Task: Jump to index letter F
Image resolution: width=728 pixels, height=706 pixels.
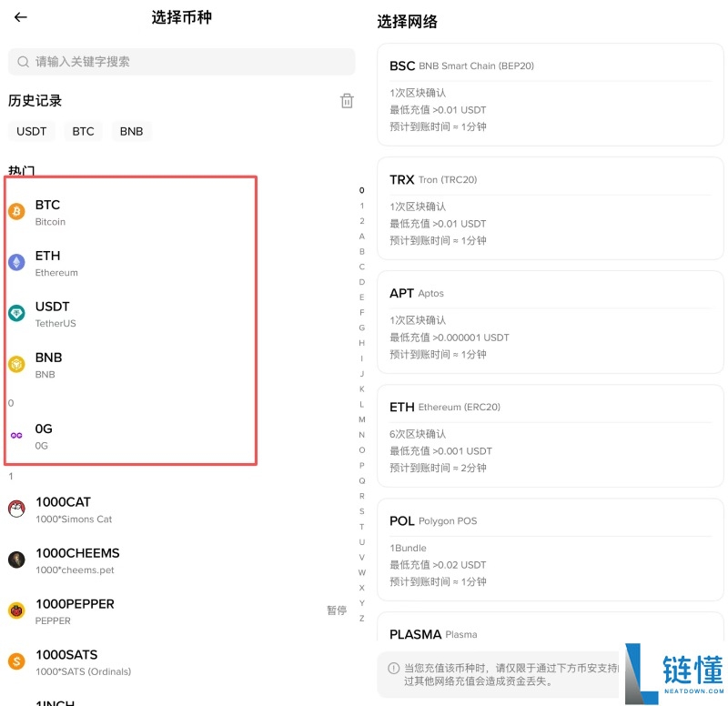Action: (361, 313)
